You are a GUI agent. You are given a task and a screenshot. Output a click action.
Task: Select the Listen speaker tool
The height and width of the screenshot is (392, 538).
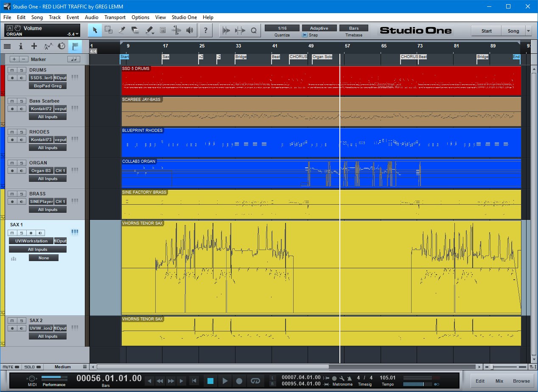click(190, 30)
